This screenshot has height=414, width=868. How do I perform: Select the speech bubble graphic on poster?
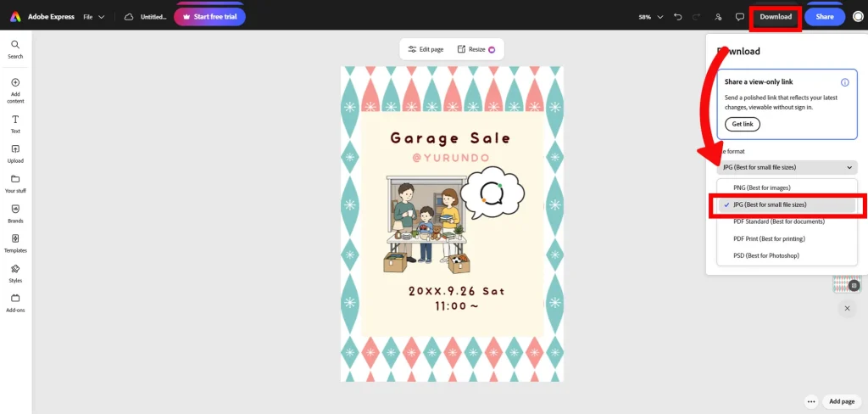[492, 193]
